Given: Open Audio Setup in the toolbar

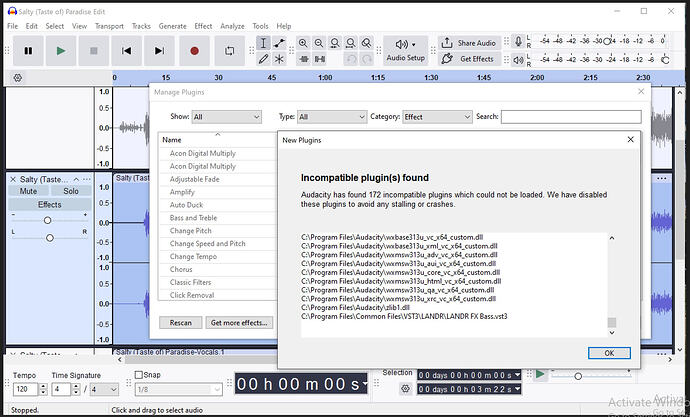Looking at the screenshot, I should coord(405,50).
